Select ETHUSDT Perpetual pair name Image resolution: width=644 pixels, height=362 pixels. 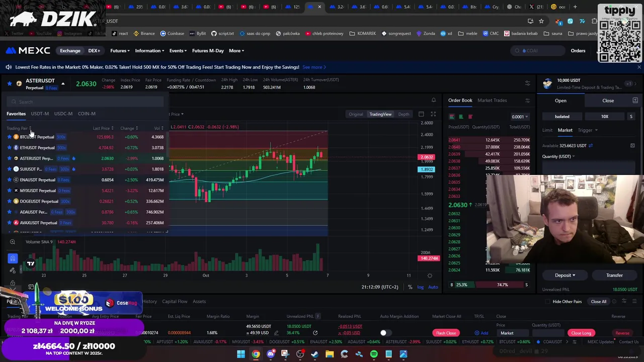coord(37,148)
